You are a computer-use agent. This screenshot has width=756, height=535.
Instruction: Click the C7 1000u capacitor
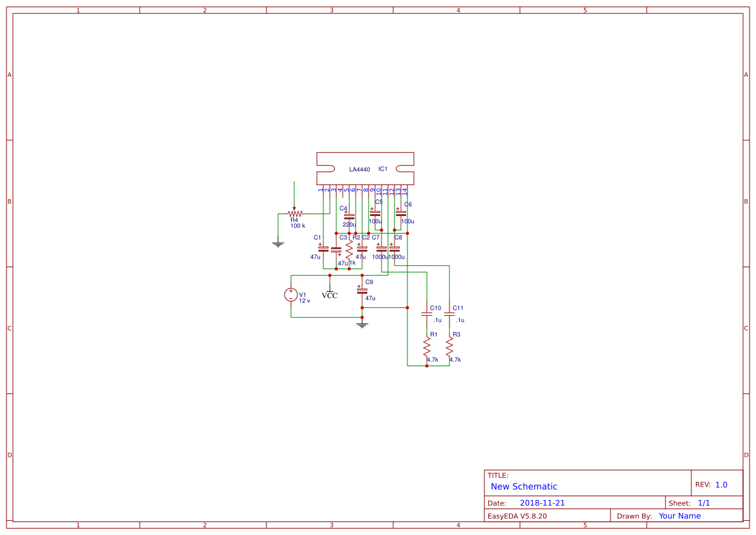(x=381, y=249)
